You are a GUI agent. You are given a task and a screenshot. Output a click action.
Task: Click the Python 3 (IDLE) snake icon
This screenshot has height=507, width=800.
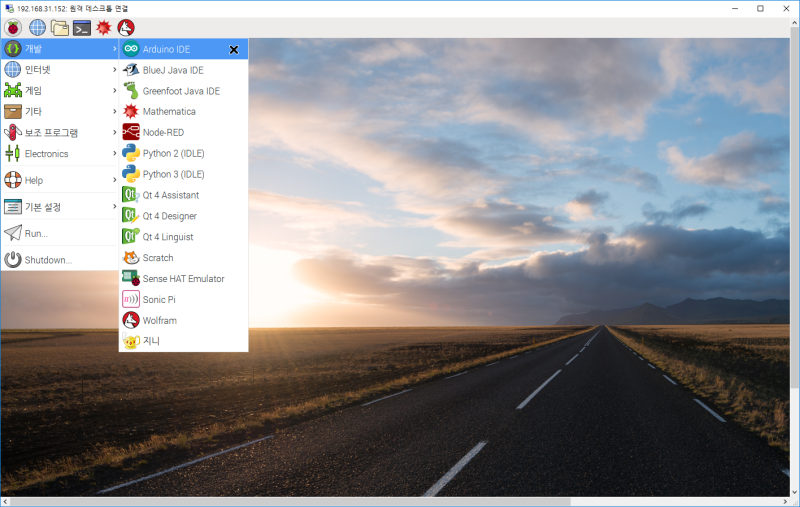coord(131,174)
